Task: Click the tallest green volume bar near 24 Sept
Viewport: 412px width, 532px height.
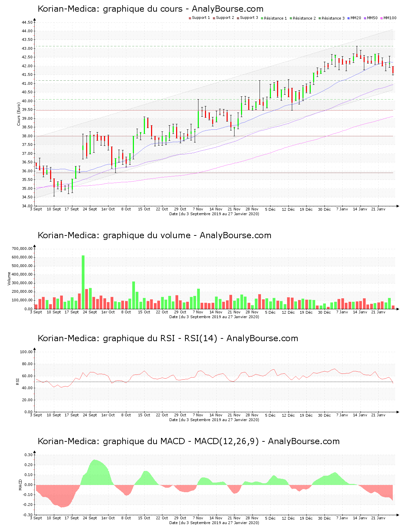Action: (83, 282)
